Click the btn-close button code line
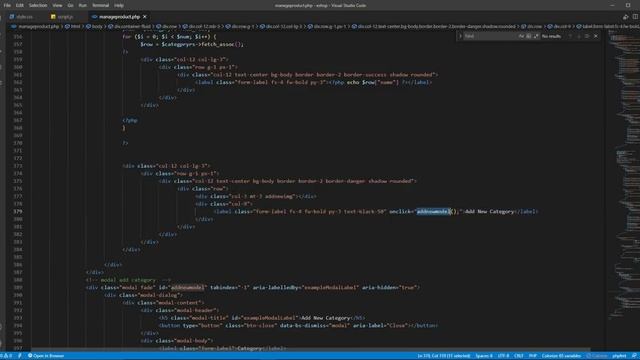640x360 pixels. (x=298, y=326)
